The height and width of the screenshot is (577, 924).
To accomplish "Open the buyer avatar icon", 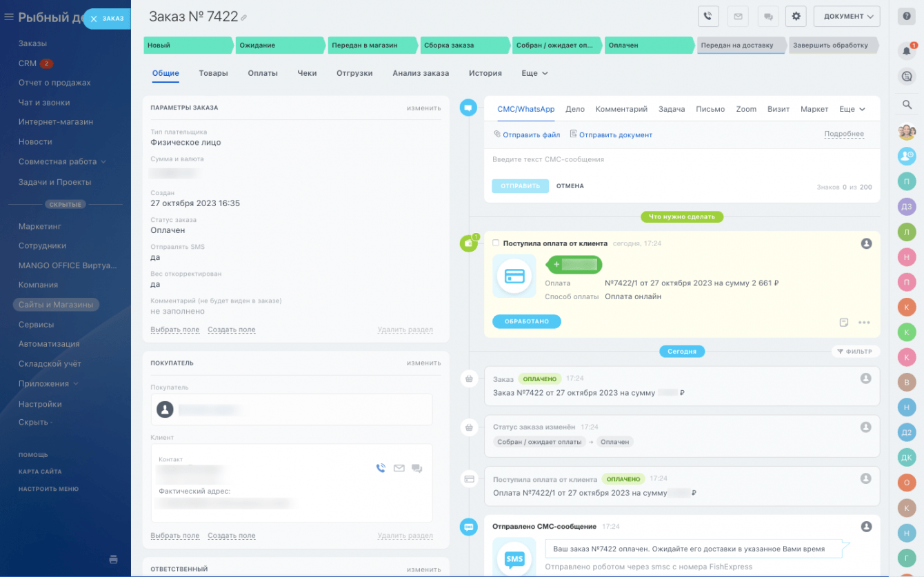I will coord(165,409).
